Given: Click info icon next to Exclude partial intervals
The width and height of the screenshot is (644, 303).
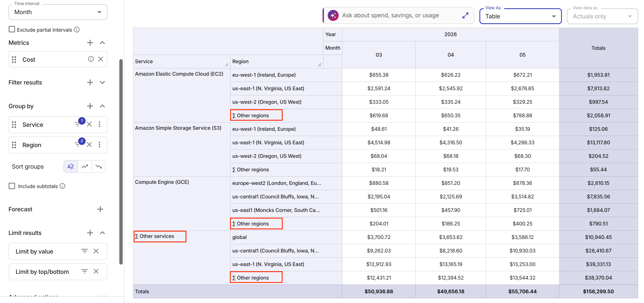Looking at the screenshot, I should coord(77,30).
